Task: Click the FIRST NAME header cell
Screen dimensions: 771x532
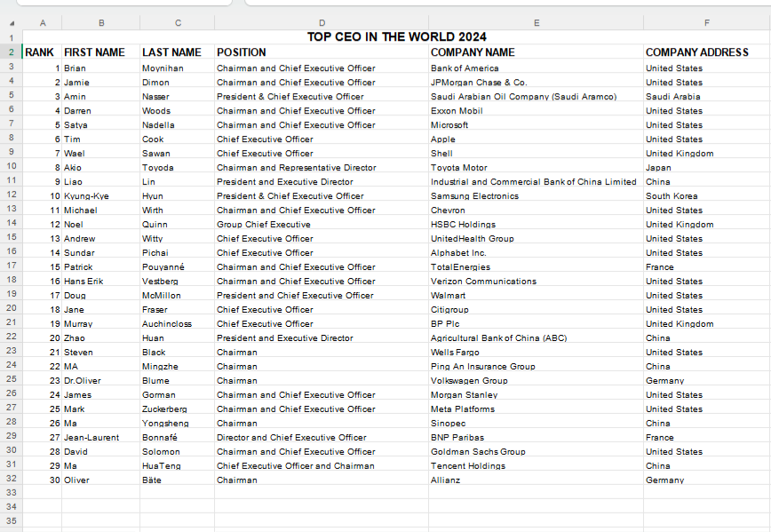Action: pos(100,52)
